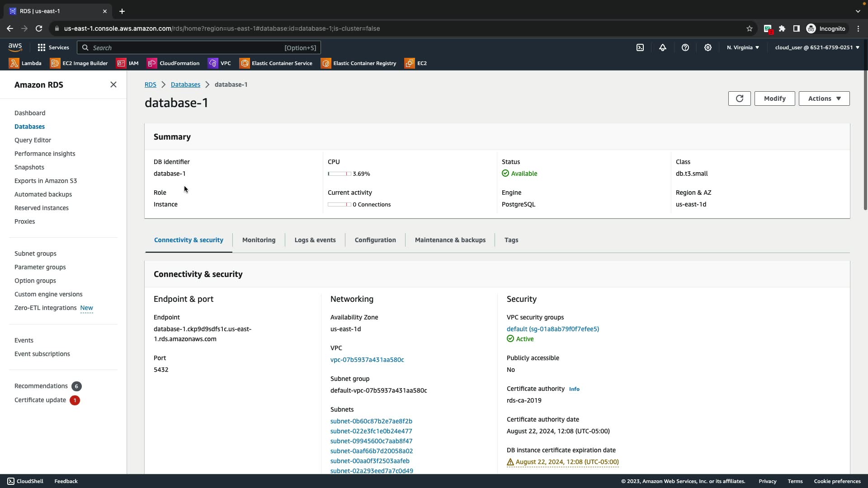Click the AWS logo home icon
Viewport: 868px width, 488px height.
(15, 47)
